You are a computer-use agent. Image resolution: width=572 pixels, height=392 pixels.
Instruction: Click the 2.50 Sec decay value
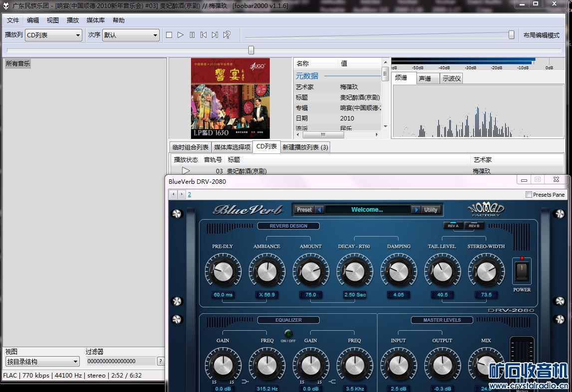tap(355, 295)
